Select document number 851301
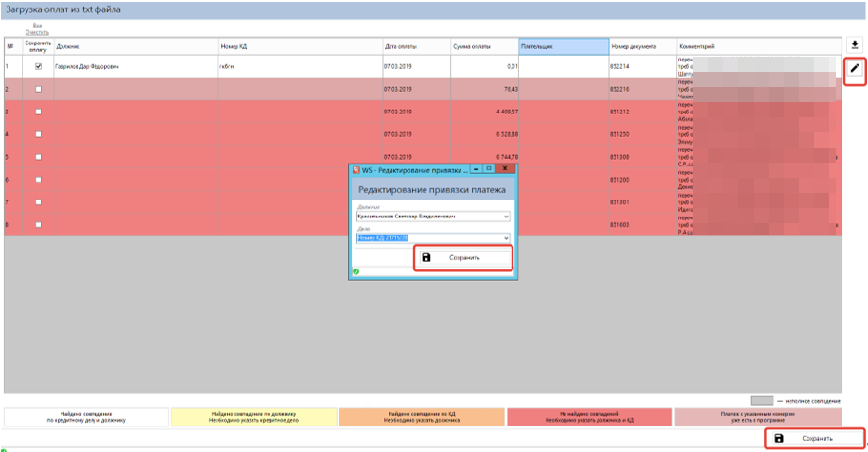 tap(643, 202)
